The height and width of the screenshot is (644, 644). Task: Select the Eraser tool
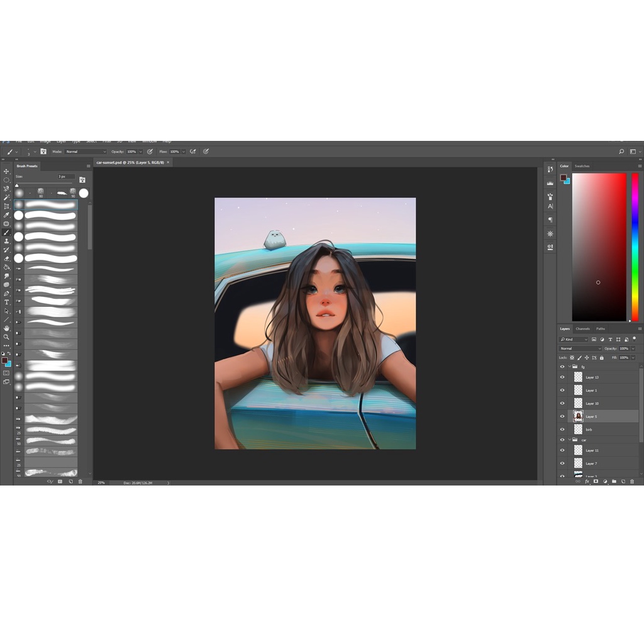click(x=7, y=258)
